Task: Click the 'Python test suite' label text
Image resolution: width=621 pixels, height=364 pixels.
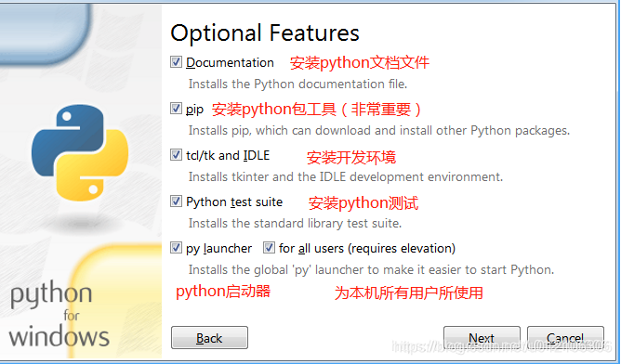Action: (234, 202)
